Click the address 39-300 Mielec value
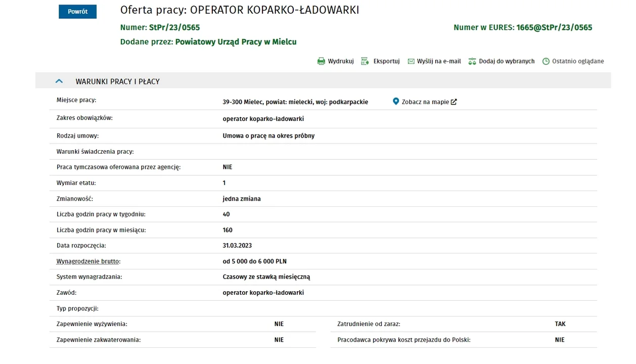 pos(295,102)
